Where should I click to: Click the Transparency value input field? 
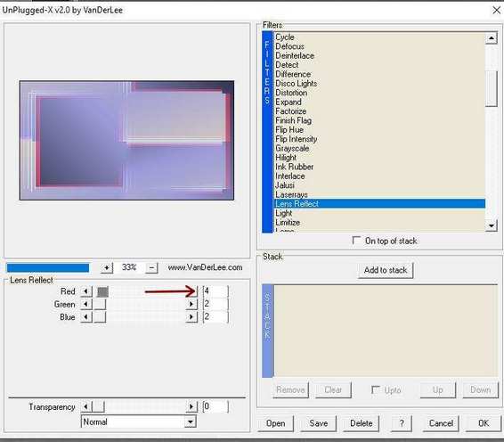click(215, 406)
